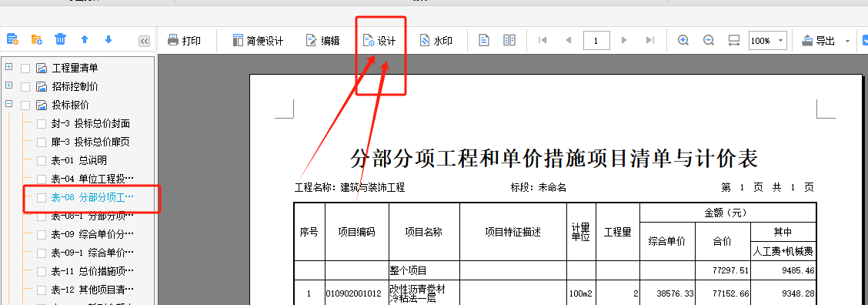Click the report title 分部分项工程和单价措施项目清单与计价表
This screenshot has width=868, height=305.
pos(554,159)
